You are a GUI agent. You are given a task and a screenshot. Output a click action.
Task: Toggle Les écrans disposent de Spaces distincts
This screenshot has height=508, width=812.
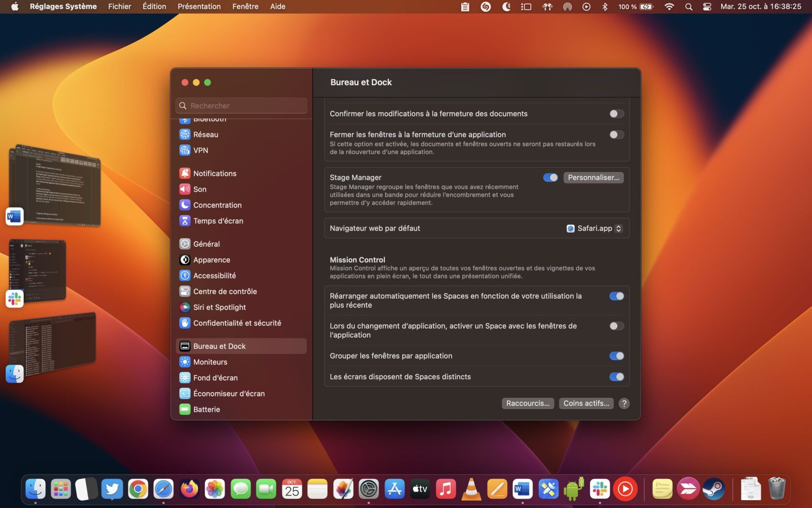click(x=617, y=377)
